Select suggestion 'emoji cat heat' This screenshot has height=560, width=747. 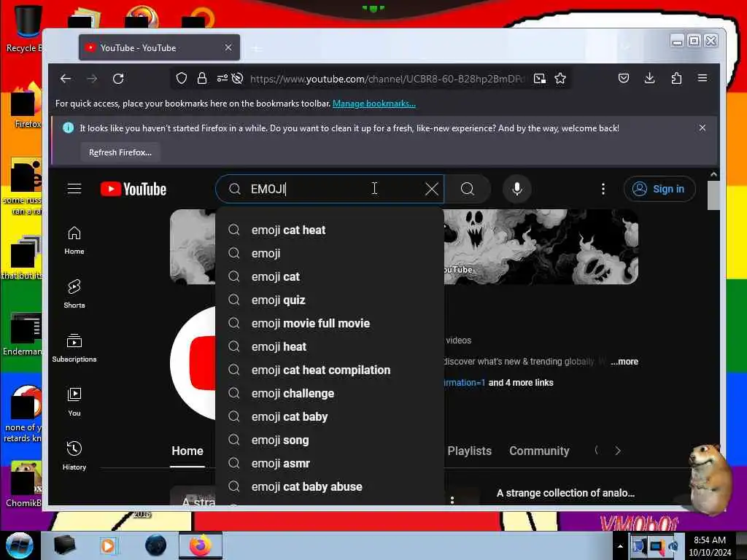click(330, 230)
